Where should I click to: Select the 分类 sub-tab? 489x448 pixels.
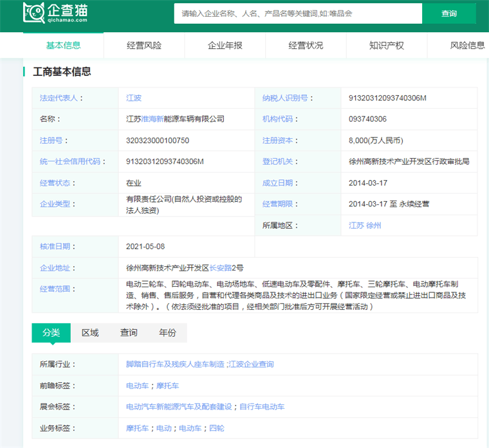coord(51,333)
